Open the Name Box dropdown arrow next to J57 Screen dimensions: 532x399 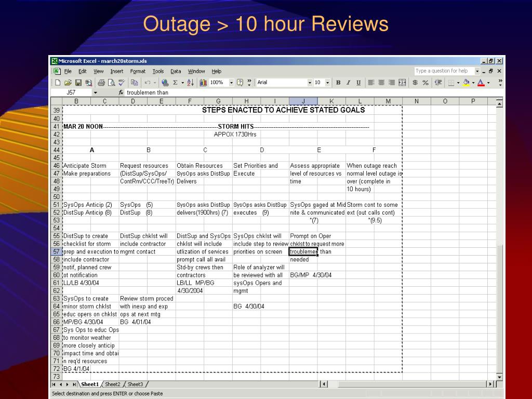click(96, 92)
